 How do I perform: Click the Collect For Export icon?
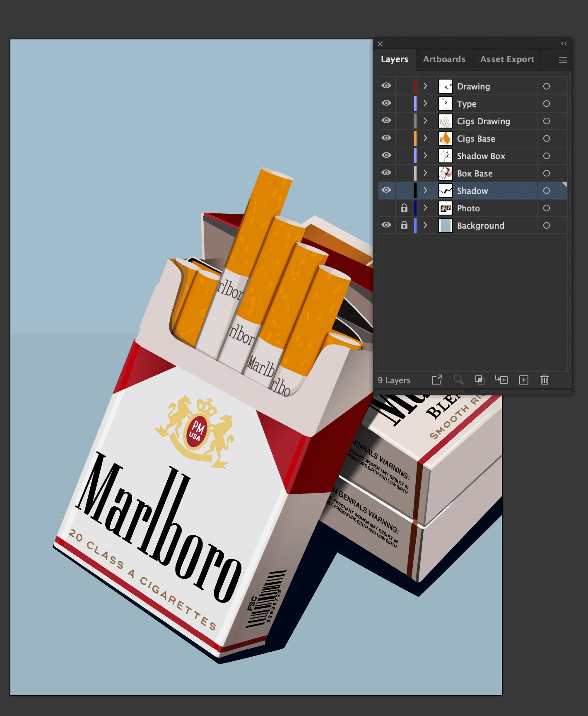tap(437, 380)
